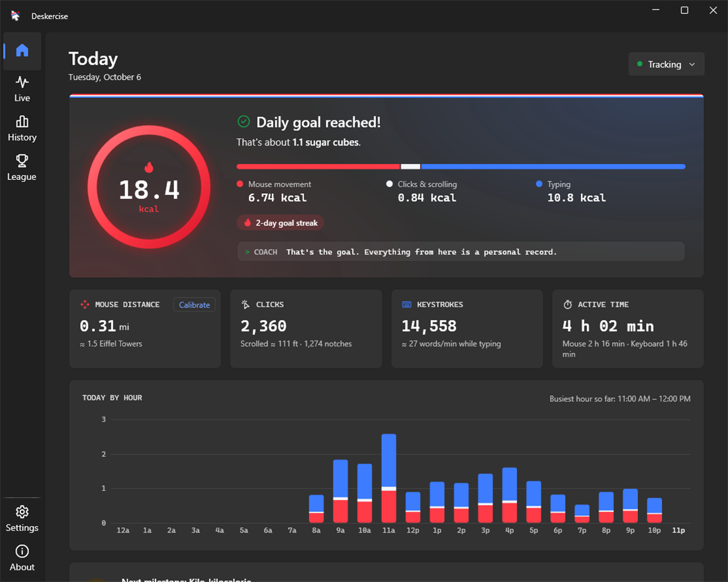This screenshot has height=582, width=728.
Task: Click the 18.4 kcal progress ring
Action: (x=149, y=187)
